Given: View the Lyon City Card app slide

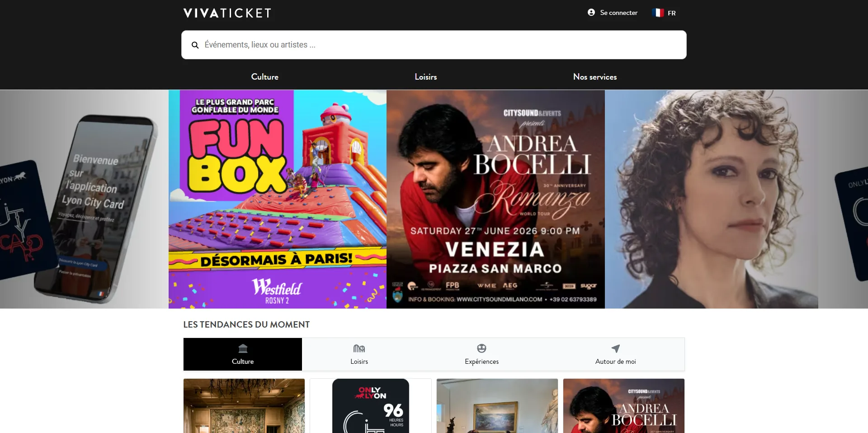Looking at the screenshot, I should pos(84,199).
